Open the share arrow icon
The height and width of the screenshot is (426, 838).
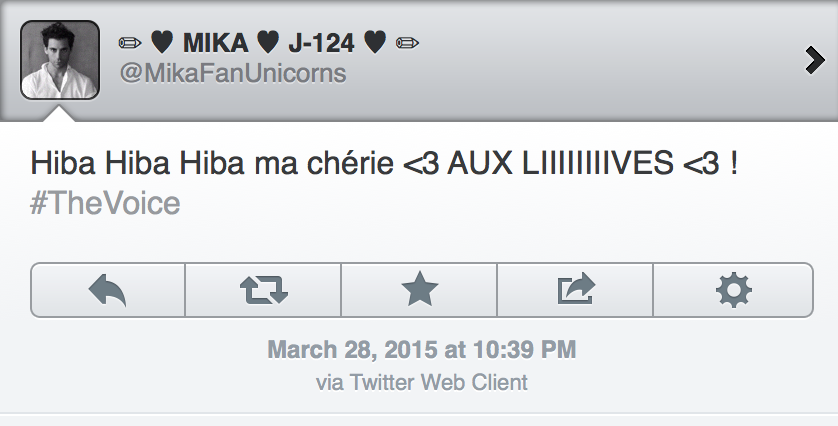pos(575,290)
